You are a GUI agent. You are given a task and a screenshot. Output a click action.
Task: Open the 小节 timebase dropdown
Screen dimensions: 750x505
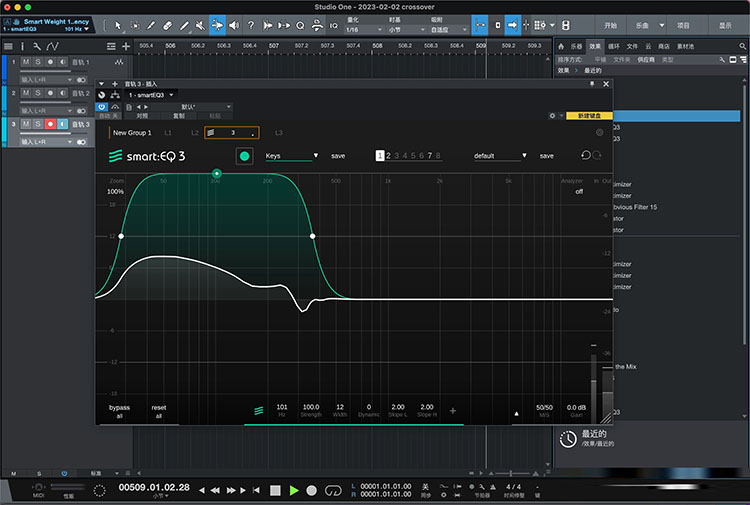click(x=406, y=30)
